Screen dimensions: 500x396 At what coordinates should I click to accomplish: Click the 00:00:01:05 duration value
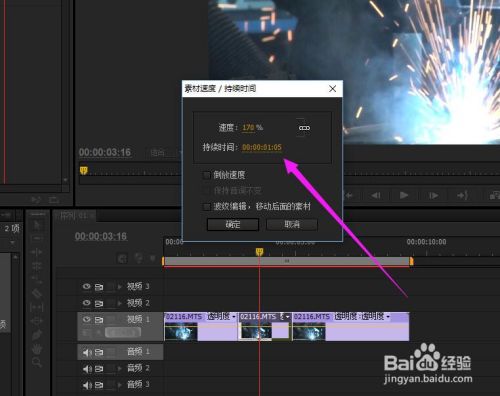(x=262, y=147)
